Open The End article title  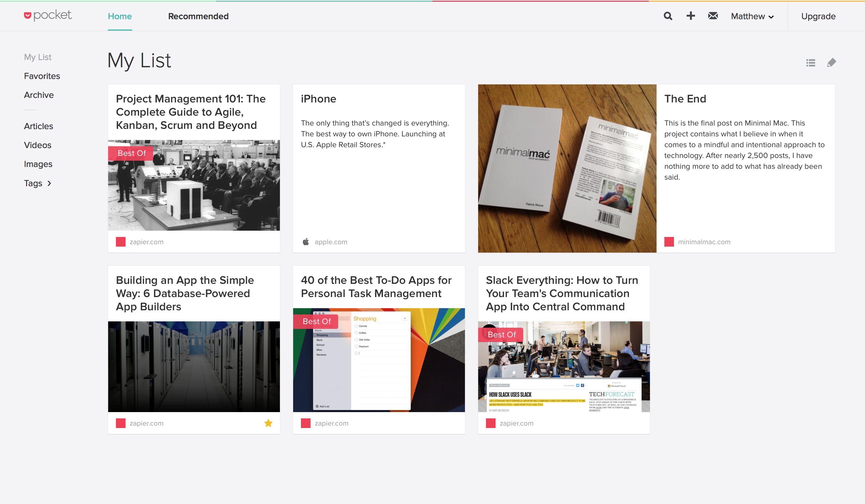click(685, 99)
